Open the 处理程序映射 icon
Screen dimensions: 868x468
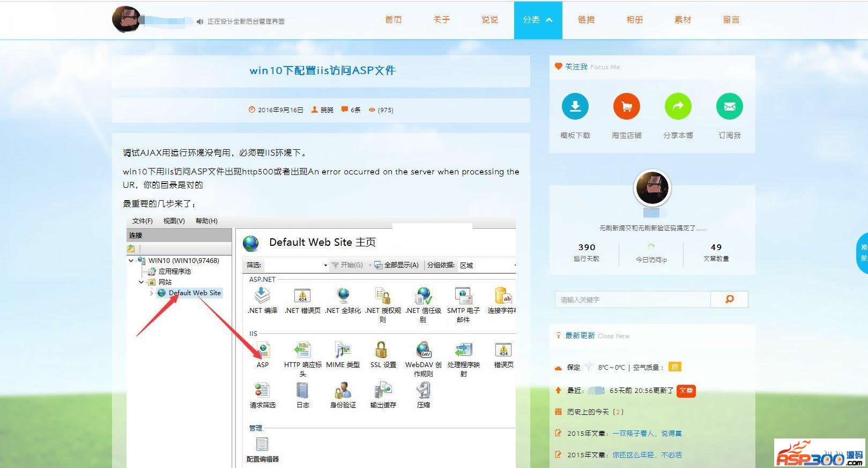(463, 350)
